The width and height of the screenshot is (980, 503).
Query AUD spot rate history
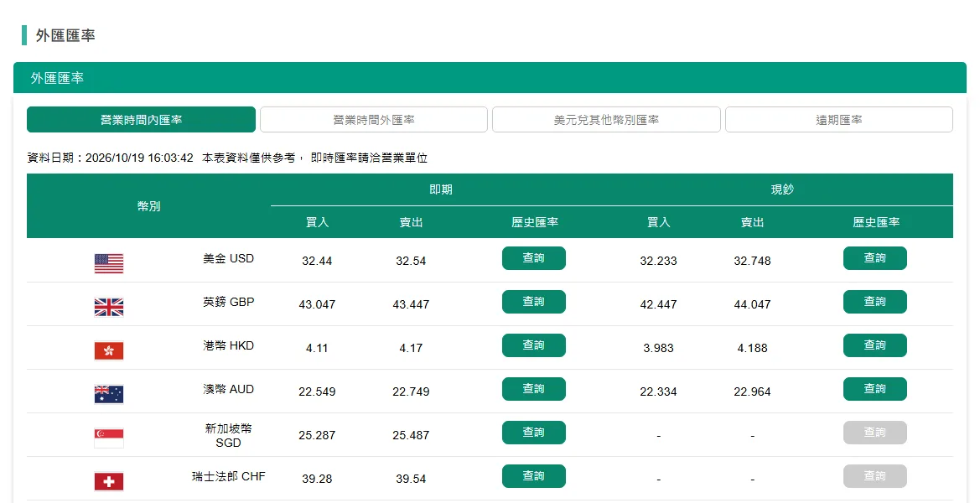[534, 389]
